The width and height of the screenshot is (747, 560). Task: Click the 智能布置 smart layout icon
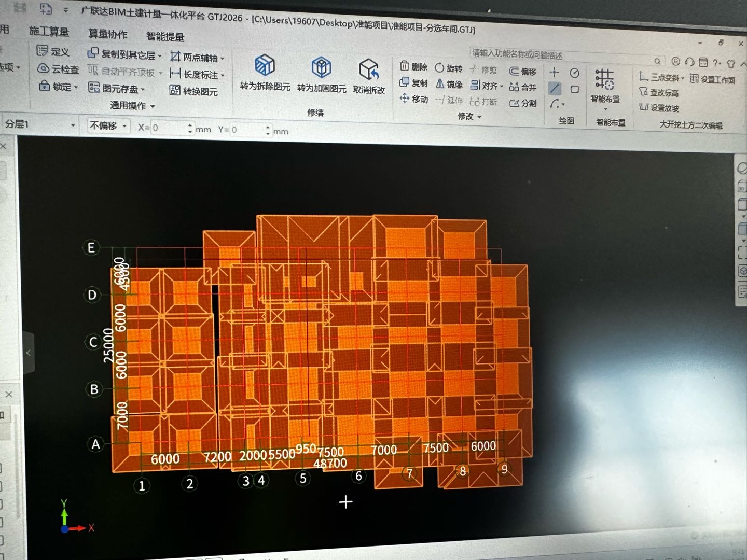tap(604, 79)
